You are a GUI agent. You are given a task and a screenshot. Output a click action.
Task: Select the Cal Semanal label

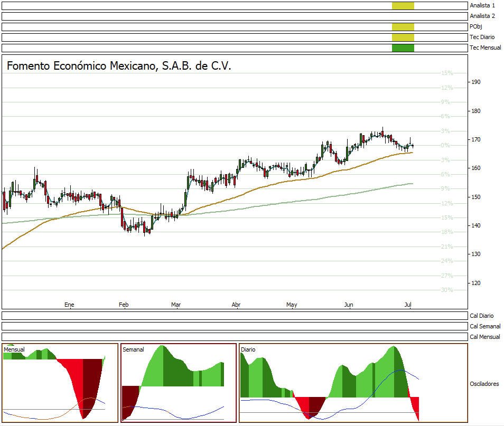(x=485, y=326)
